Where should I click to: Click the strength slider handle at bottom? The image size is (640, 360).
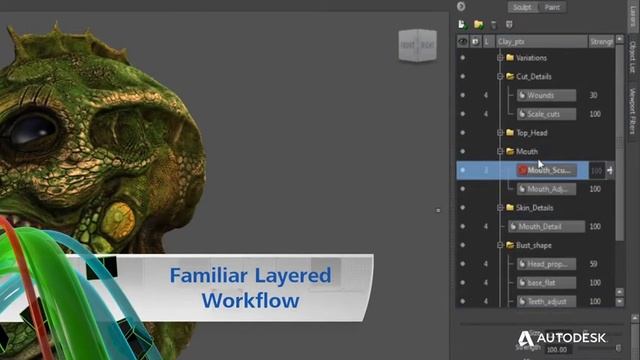(618, 348)
